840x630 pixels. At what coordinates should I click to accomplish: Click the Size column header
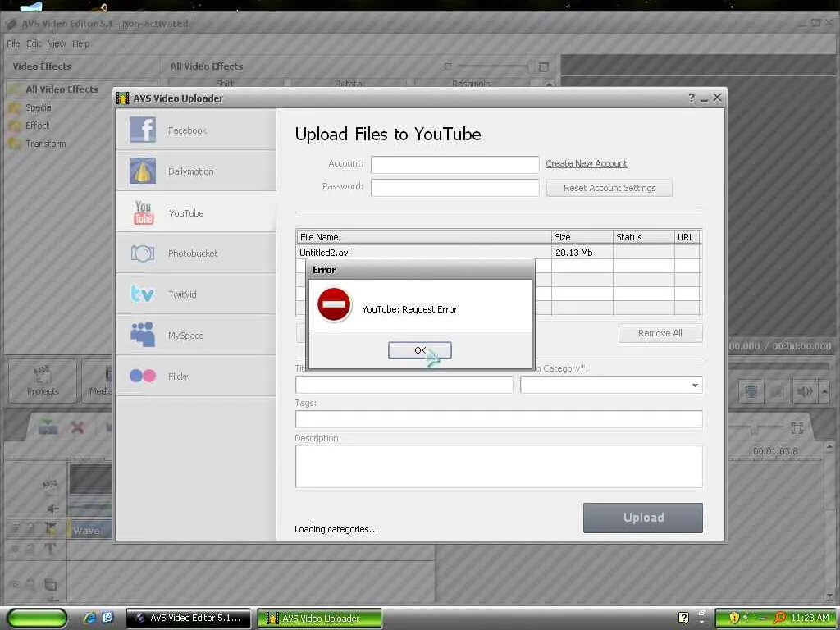point(582,237)
